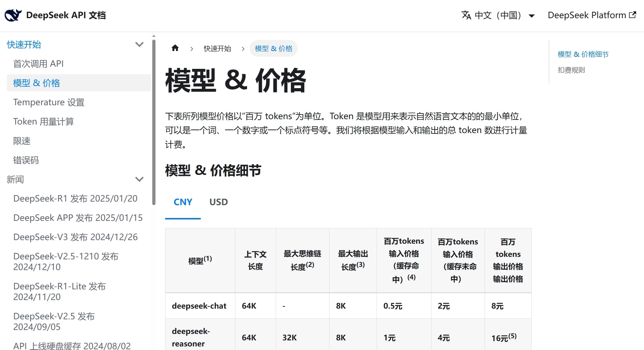
Task: Click the breadcrumb chevron after 快速开始
Action: [x=243, y=49]
